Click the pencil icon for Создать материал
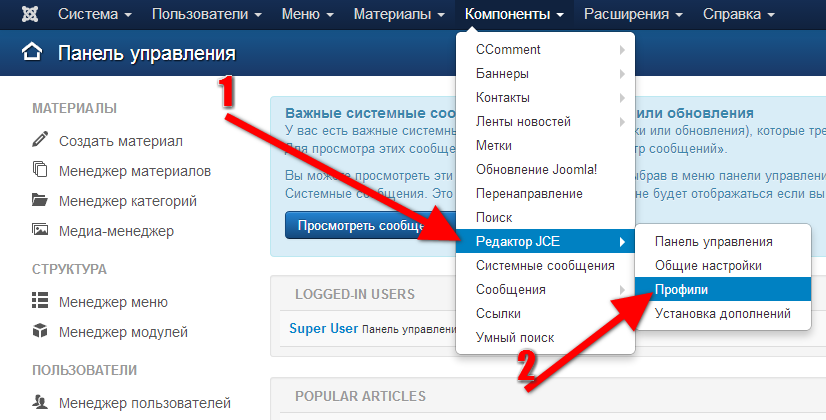This screenshot has height=420, width=826. 40,141
